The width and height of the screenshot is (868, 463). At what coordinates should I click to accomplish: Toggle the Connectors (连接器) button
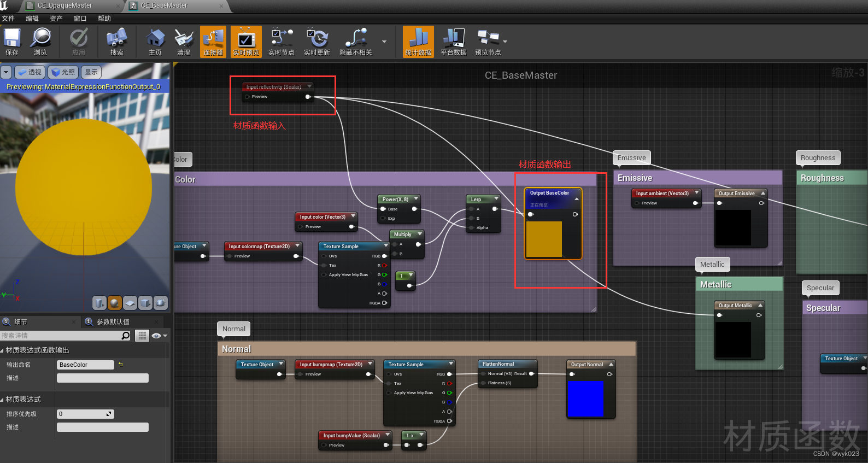click(x=213, y=42)
